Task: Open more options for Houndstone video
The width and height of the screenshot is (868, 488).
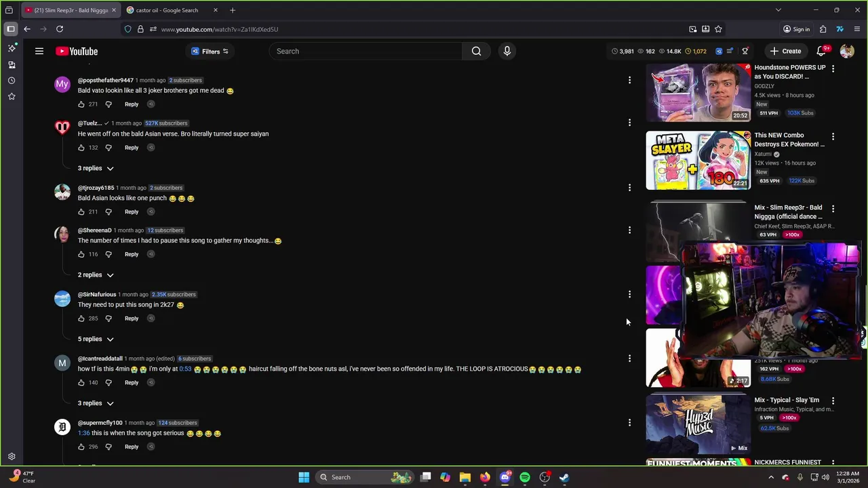Action: pyautogui.click(x=833, y=68)
